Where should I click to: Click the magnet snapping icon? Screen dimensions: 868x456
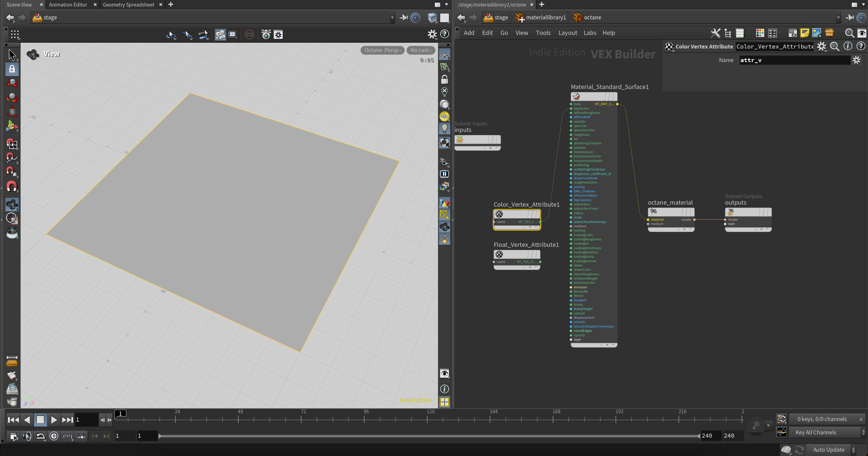pos(12,187)
